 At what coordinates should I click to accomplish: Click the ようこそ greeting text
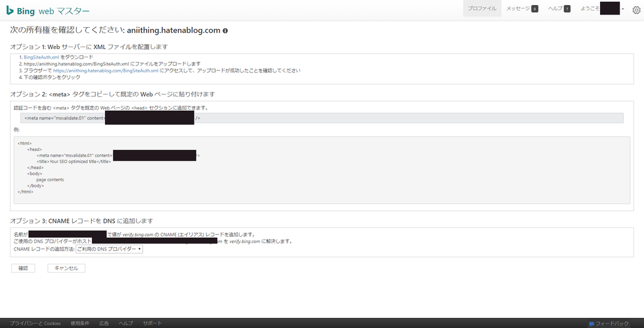click(589, 9)
